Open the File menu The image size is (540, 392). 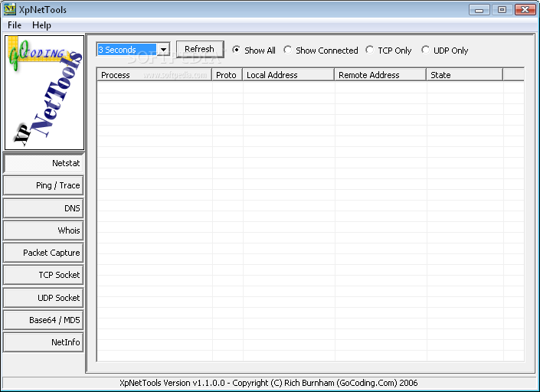(x=15, y=25)
